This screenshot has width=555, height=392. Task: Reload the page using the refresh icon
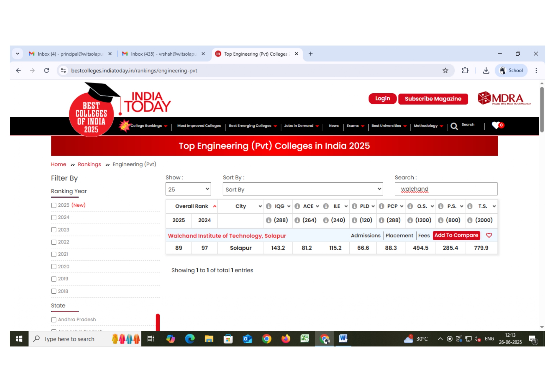click(x=46, y=70)
